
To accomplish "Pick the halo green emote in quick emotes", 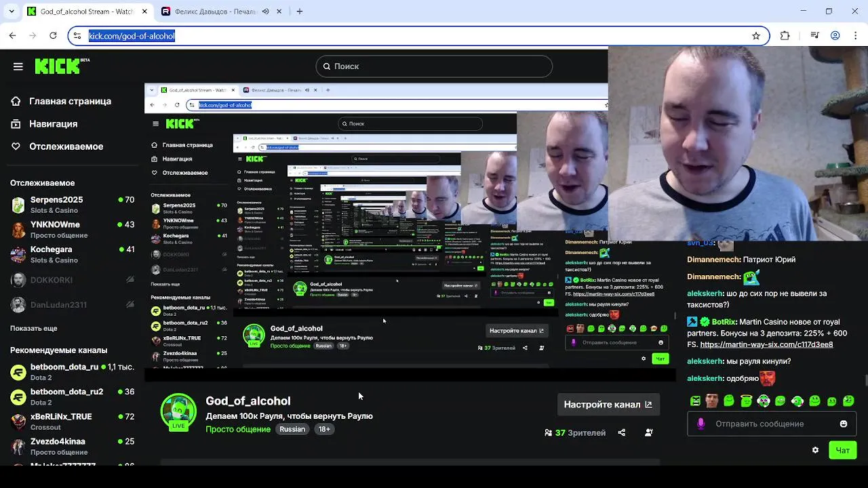I will tap(746, 401).
